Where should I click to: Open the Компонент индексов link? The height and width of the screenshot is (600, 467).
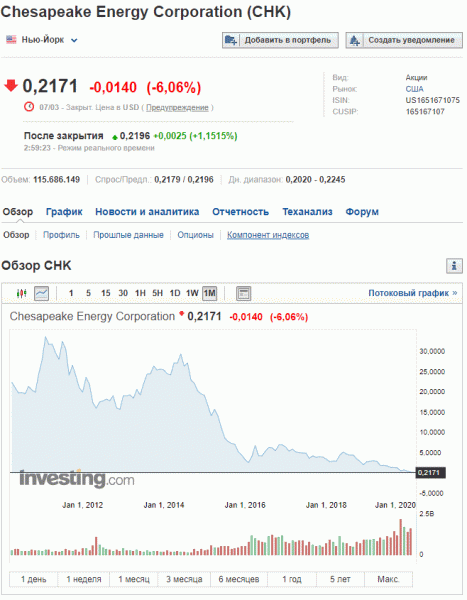tap(268, 235)
